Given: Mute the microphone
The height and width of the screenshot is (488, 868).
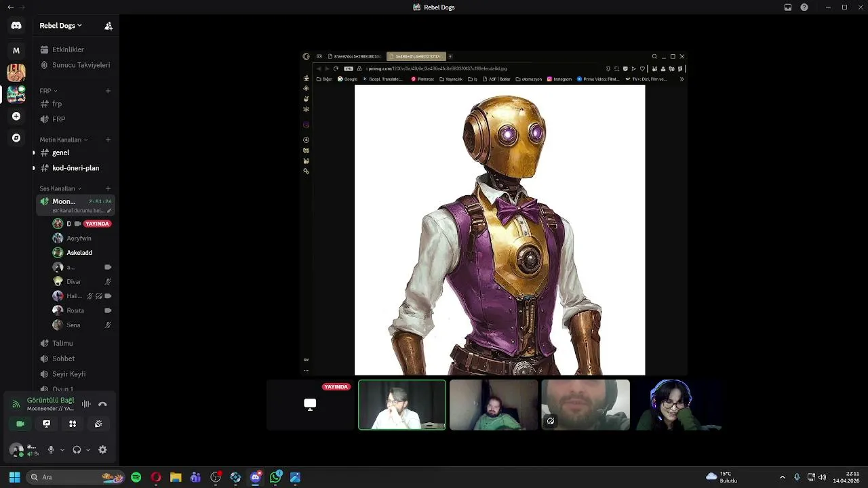Looking at the screenshot, I should (x=51, y=449).
